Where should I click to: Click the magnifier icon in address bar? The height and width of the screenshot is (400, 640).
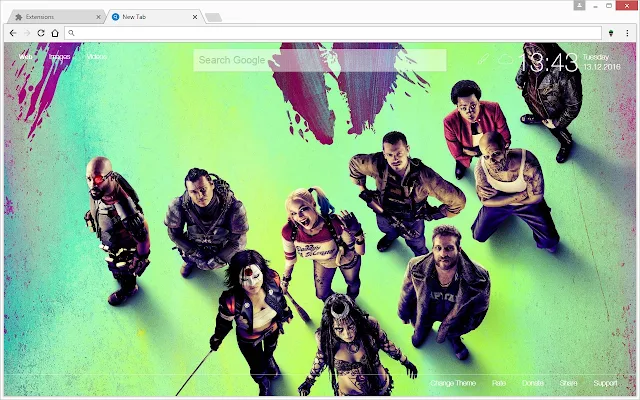(x=71, y=33)
